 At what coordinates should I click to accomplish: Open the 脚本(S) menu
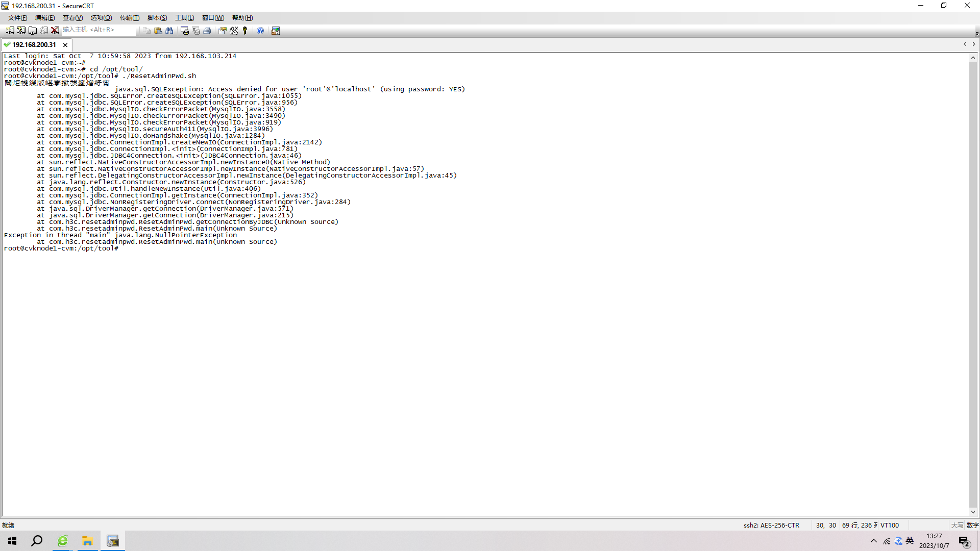[157, 18]
